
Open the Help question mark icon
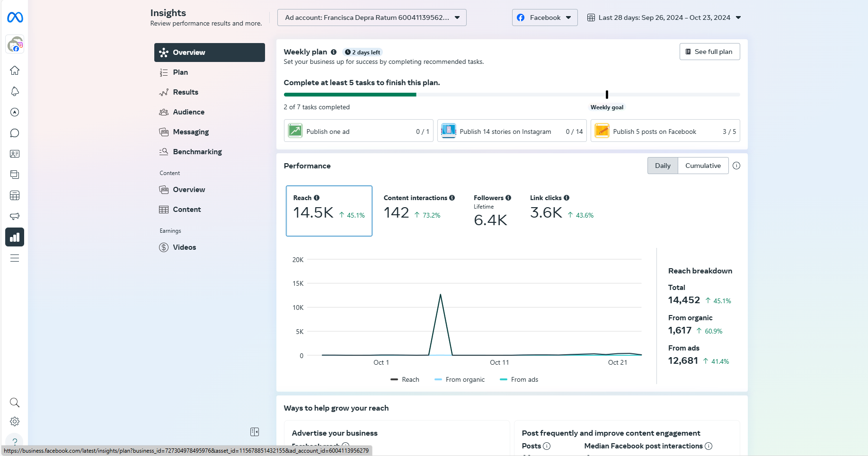[x=15, y=441]
